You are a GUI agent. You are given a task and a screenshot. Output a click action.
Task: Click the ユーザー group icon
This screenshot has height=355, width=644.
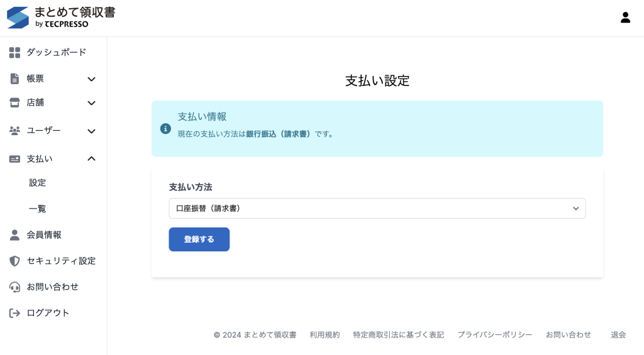[14, 131]
